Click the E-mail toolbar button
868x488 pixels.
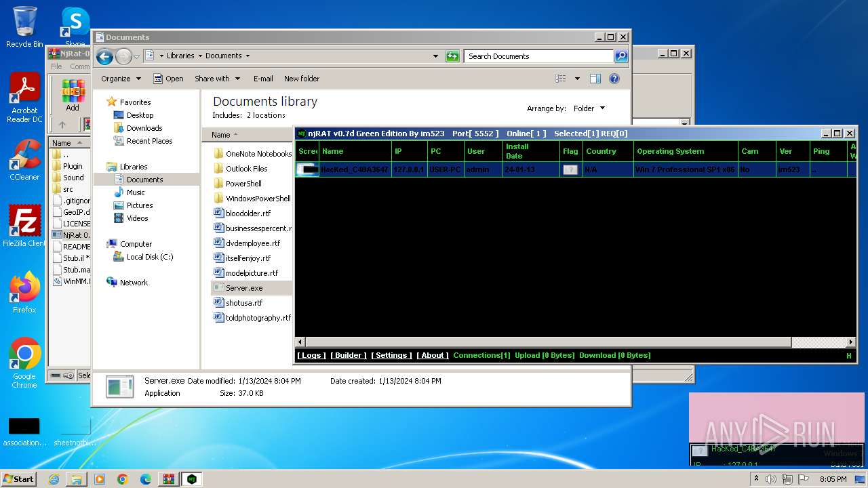pyautogui.click(x=263, y=79)
